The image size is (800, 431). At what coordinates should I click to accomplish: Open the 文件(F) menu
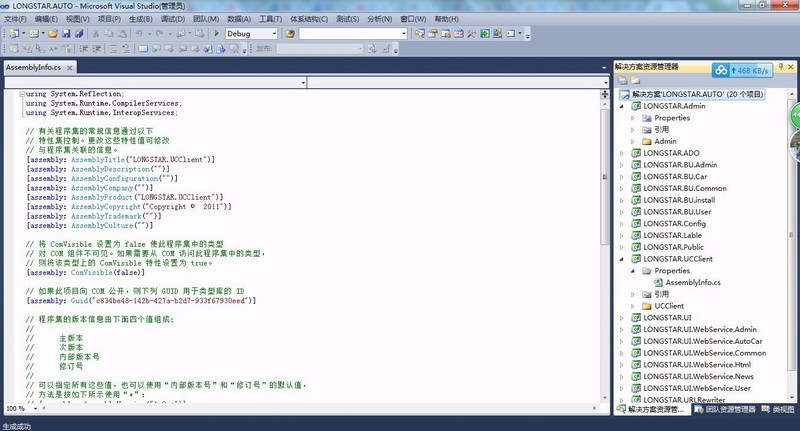click(15, 19)
